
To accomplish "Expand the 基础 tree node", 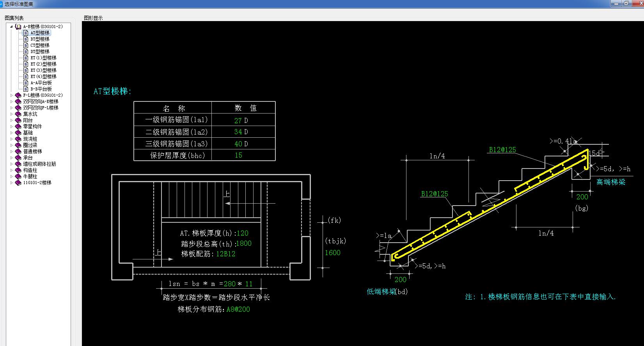I will [11, 133].
